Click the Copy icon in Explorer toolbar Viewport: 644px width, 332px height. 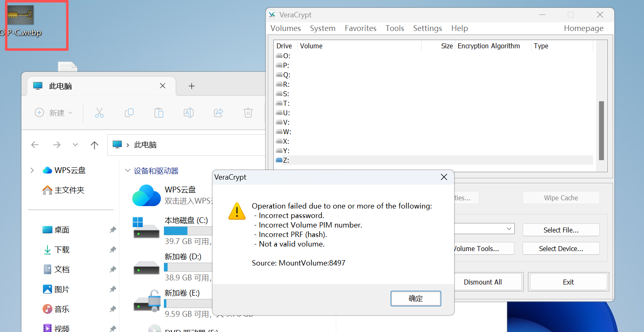pos(129,113)
